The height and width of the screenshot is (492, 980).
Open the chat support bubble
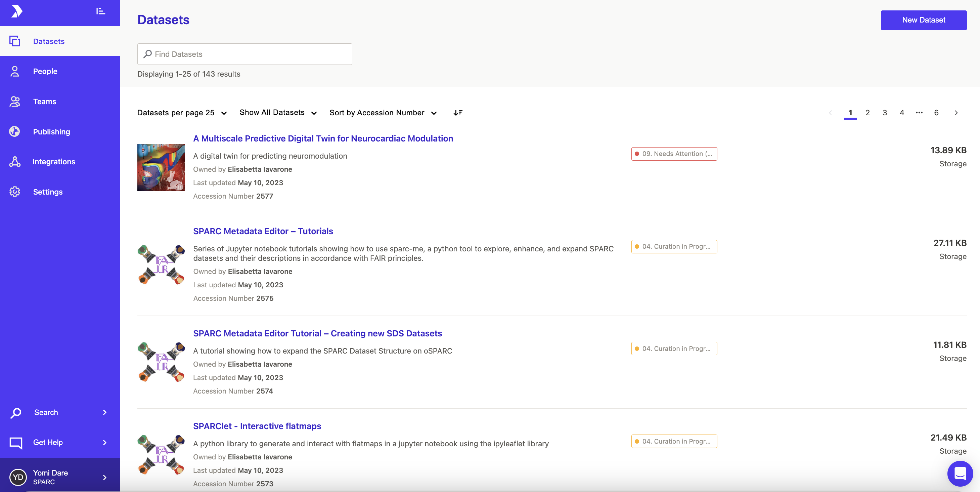[x=960, y=473]
